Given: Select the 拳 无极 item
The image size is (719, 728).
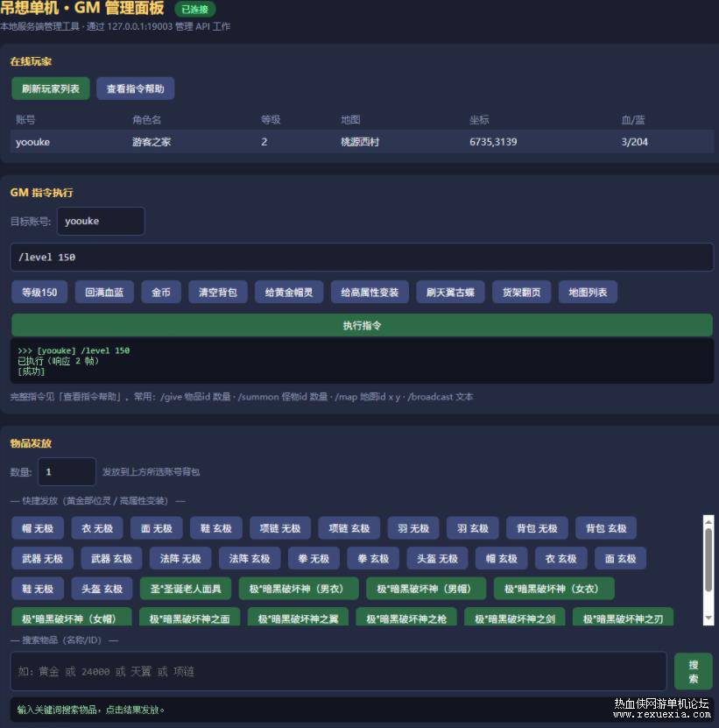Looking at the screenshot, I should [x=314, y=558].
